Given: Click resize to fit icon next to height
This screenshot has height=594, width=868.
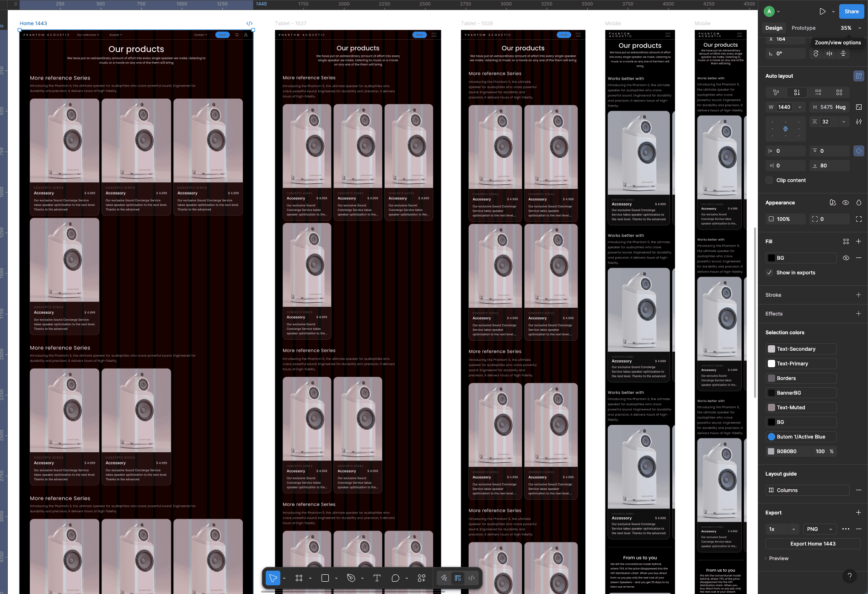Looking at the screenshot, I should pyautogui.click(x=859, y=107).
